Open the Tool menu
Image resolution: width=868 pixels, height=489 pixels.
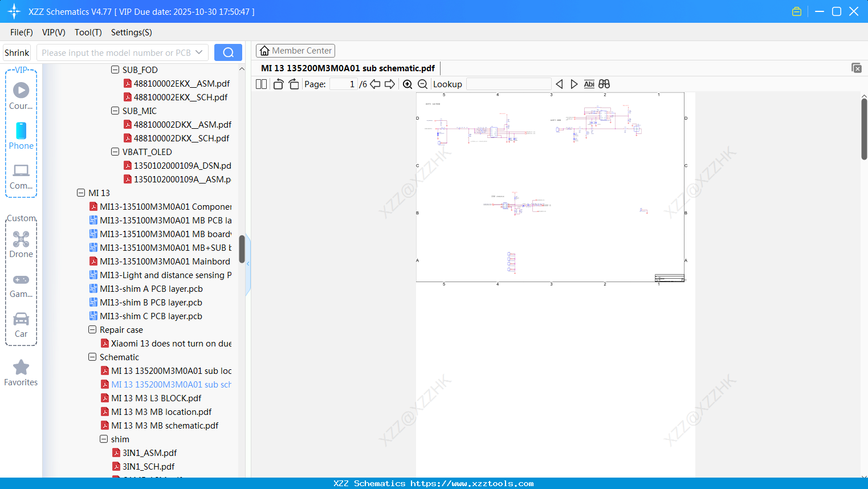click(x=88, y=32)
